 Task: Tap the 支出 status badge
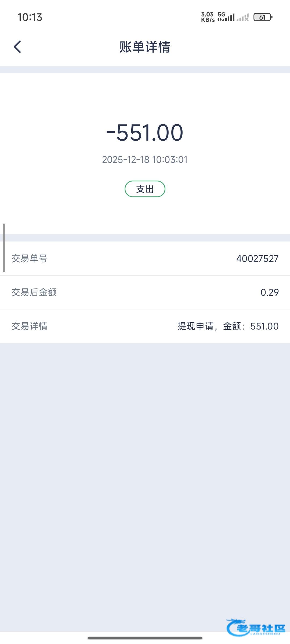click(145, 189)
